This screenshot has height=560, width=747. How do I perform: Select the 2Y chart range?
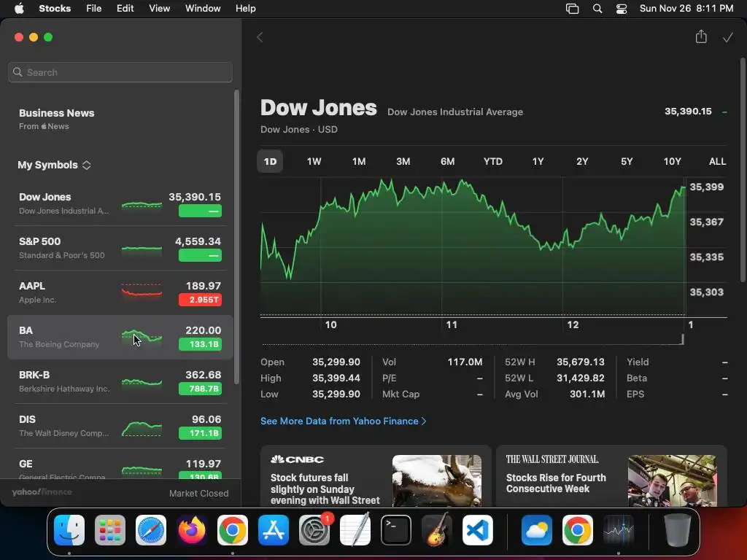[582, 161]
